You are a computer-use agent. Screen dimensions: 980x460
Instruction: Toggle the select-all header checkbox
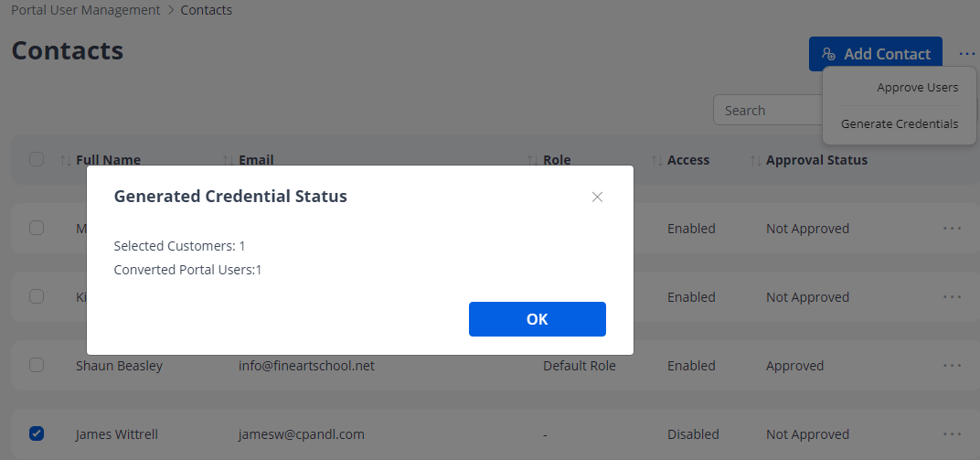point(37,159)
